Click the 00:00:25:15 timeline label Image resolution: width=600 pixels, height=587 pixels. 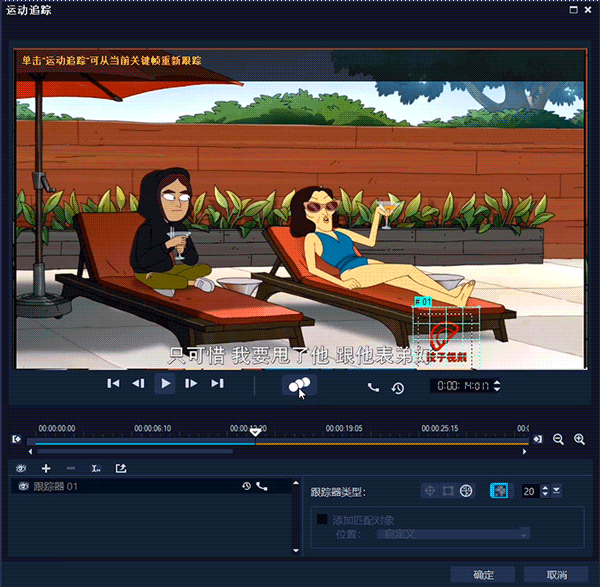coord(440,428)
